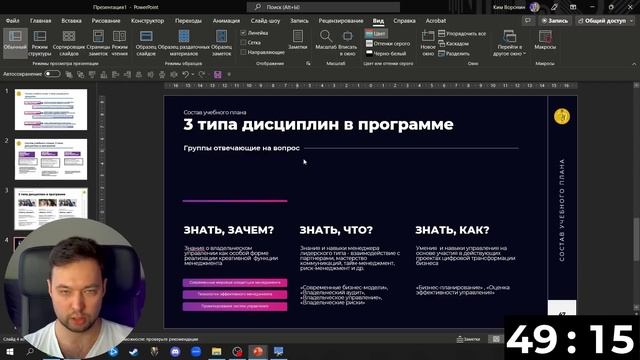Image resolution: width=640 pixels, height=360 pixels.
Task: Open Сортировщик слайдов slide sorter
Action: click(69, 42)
